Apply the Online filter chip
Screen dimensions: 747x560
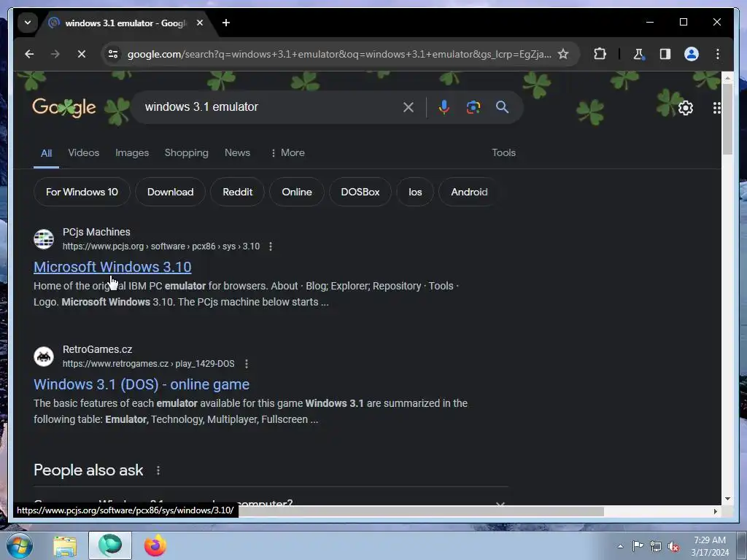tap(297, 192)
